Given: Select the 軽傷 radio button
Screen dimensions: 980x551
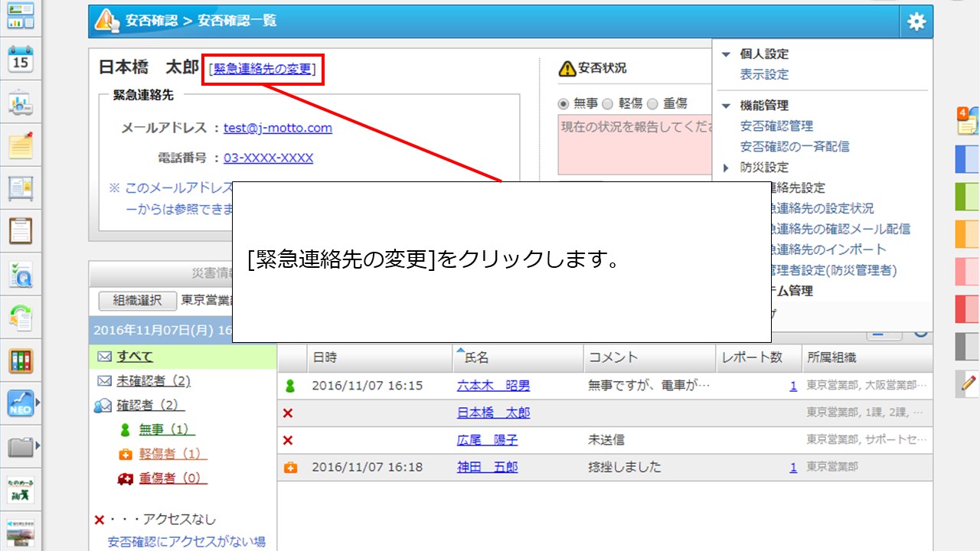Looking at the screenshot, I should pos(608,103).
